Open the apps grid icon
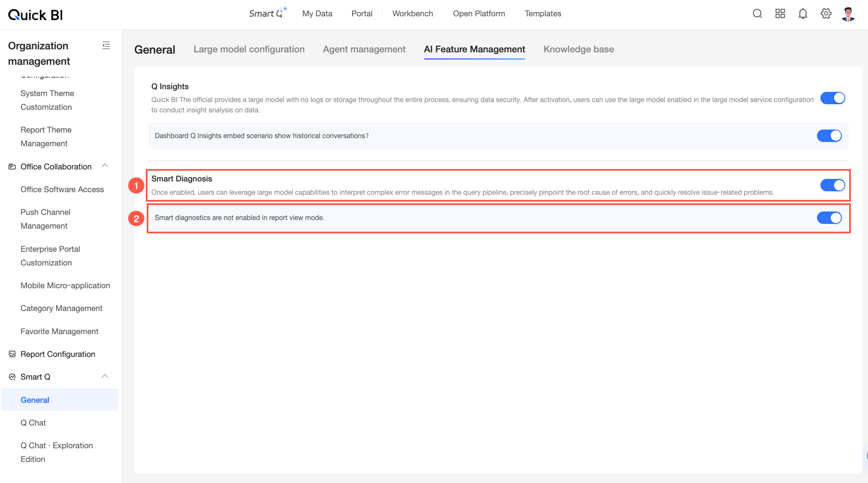Viewport: 868px width, 483px height. (x=780, y=14)
